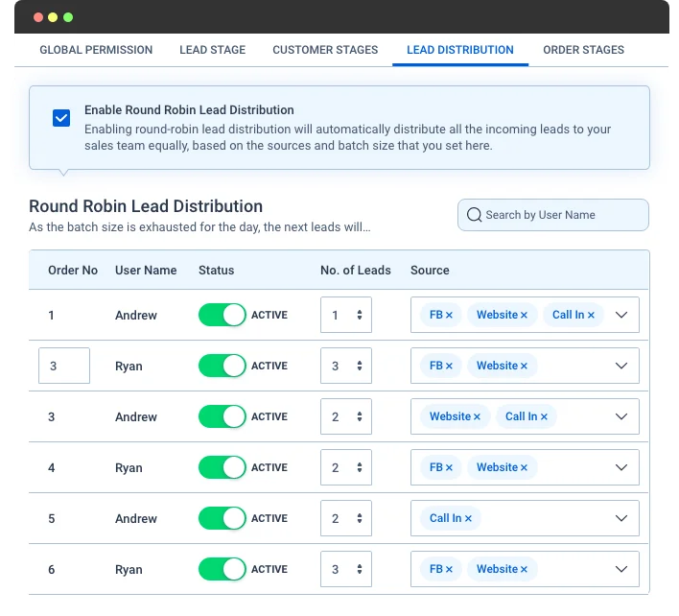Remove FB tag from order 6 source
This screenshot has height=616, width=679.
coord(449,569)
